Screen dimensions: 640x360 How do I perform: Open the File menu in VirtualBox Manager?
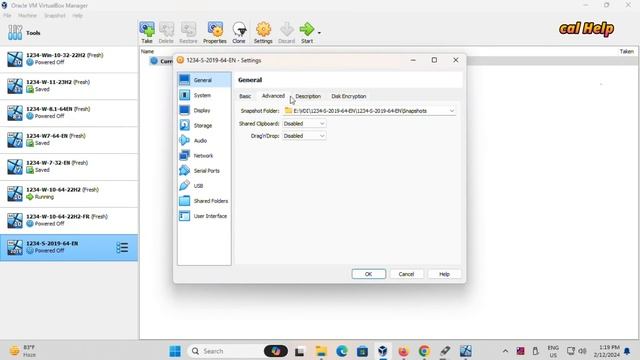(x=7, y=16)
